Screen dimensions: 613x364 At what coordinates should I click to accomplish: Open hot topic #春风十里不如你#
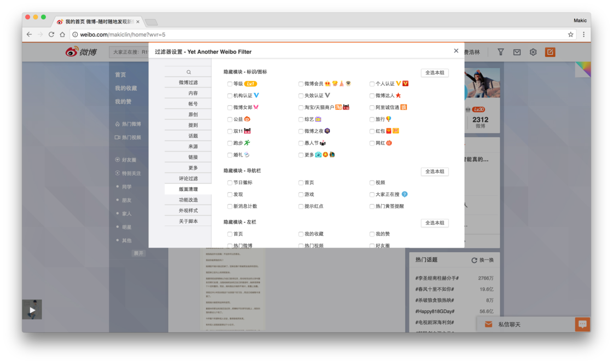(435, 290)
